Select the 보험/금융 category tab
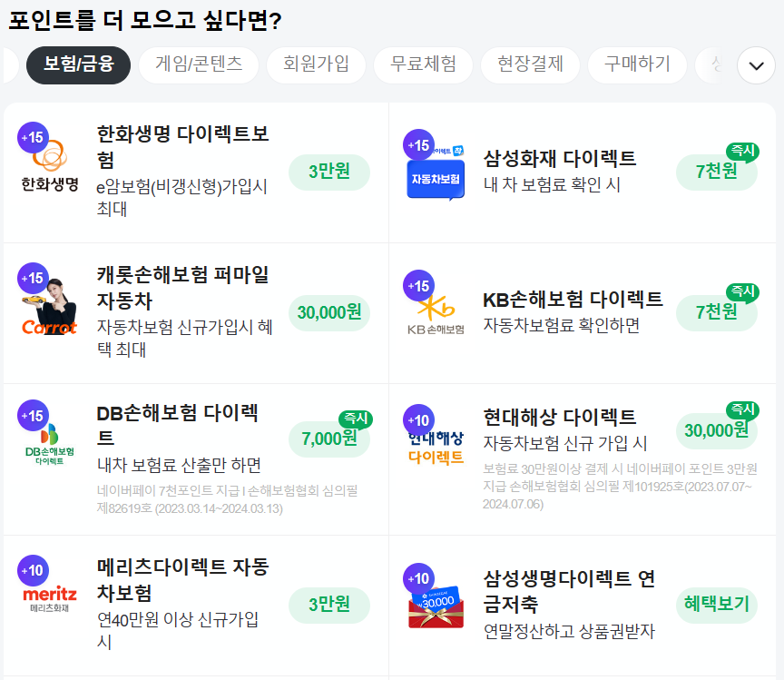 tap(79, 65)
